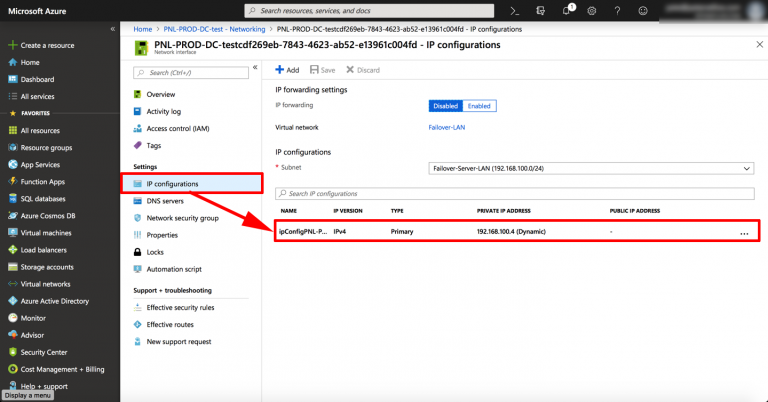768x402 pixels.
Task: Click the Security Center shield icon
Action: [x=13, y=352]
